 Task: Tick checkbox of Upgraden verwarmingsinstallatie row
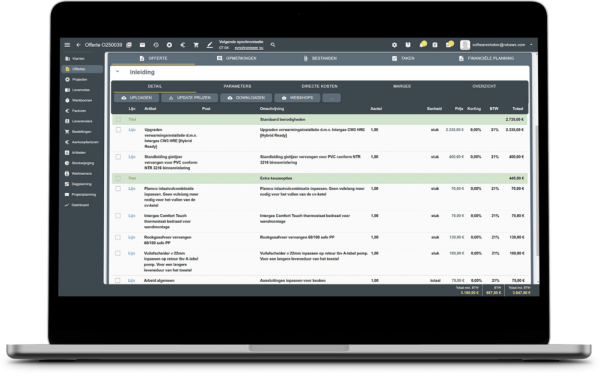pyautogui.click(x=118, y=130)
